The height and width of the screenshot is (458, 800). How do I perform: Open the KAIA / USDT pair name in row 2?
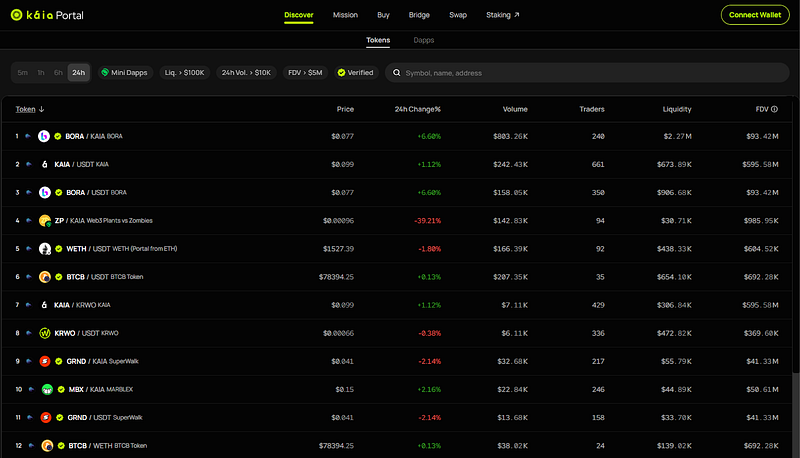(x=82, y=164)
